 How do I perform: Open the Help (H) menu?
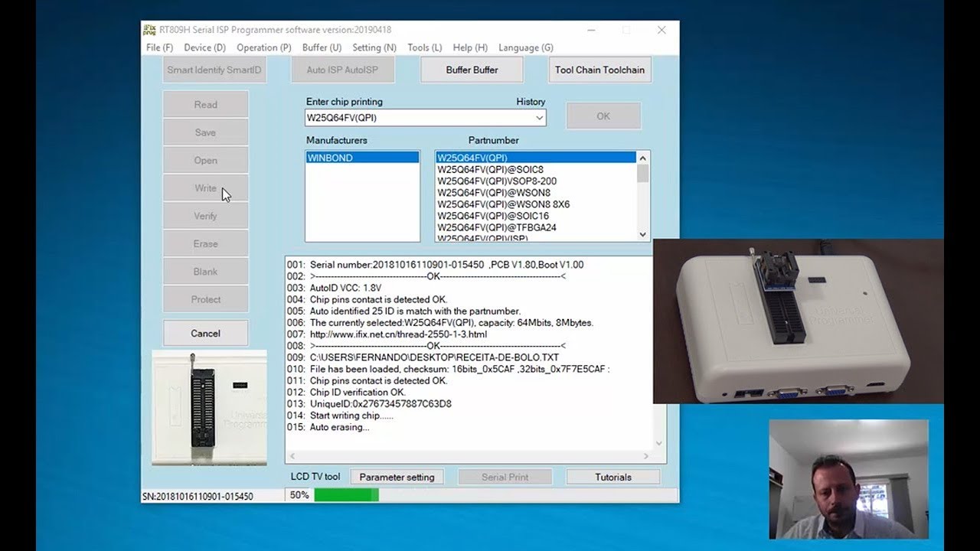[x=470, y=47]
